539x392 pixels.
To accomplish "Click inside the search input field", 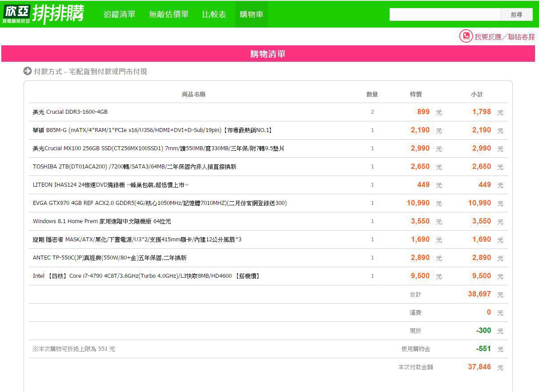I will (445, 15).
